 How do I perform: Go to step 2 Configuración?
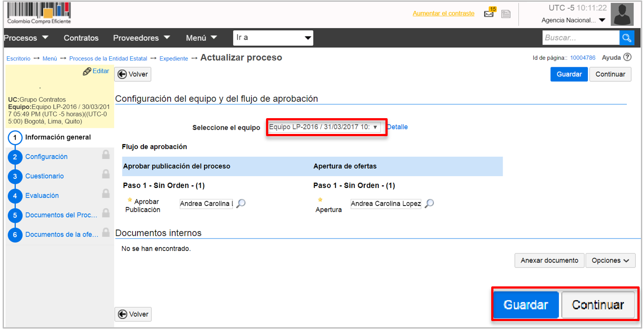pyautogui.click(x=47, y=157)
